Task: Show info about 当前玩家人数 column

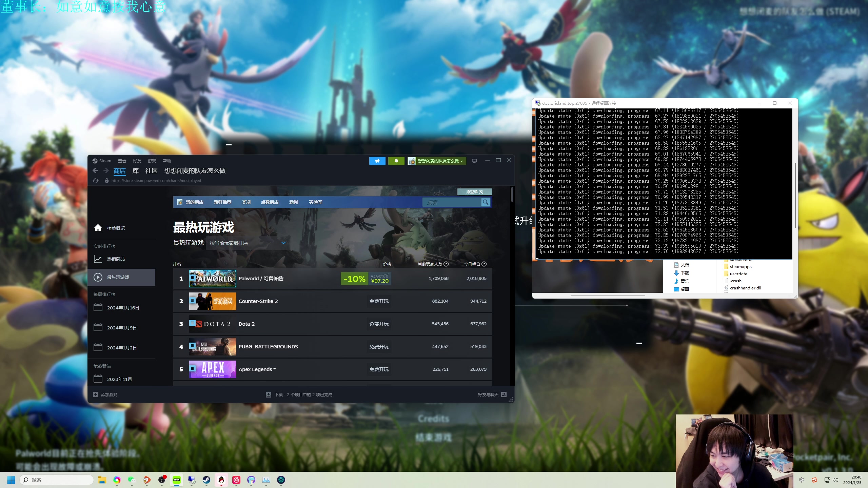Action: [446, 264]
